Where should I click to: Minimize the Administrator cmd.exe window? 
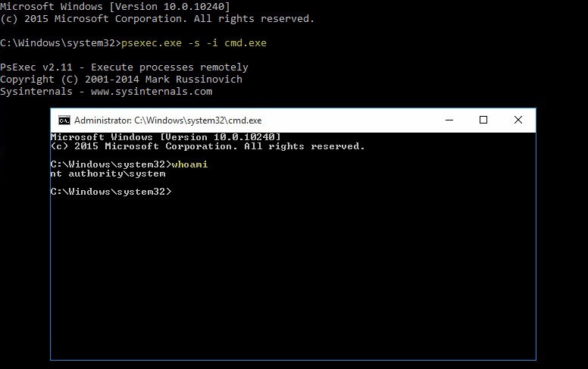click(449, 120)
